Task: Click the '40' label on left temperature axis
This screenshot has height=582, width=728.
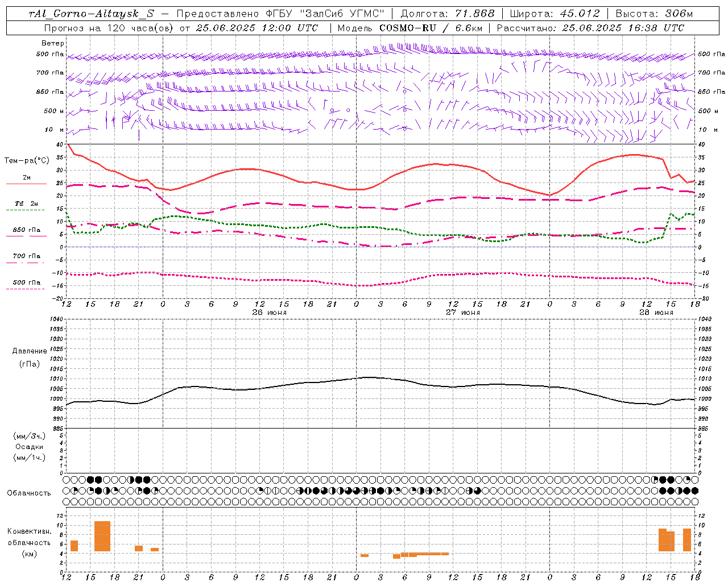Action: pyautogui.click(x=59, y=145)
